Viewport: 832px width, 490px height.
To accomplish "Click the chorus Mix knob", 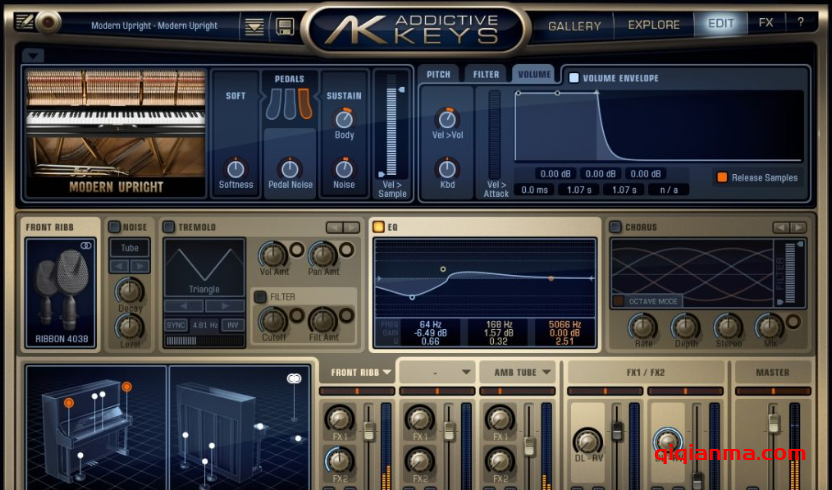I will 769,327.
